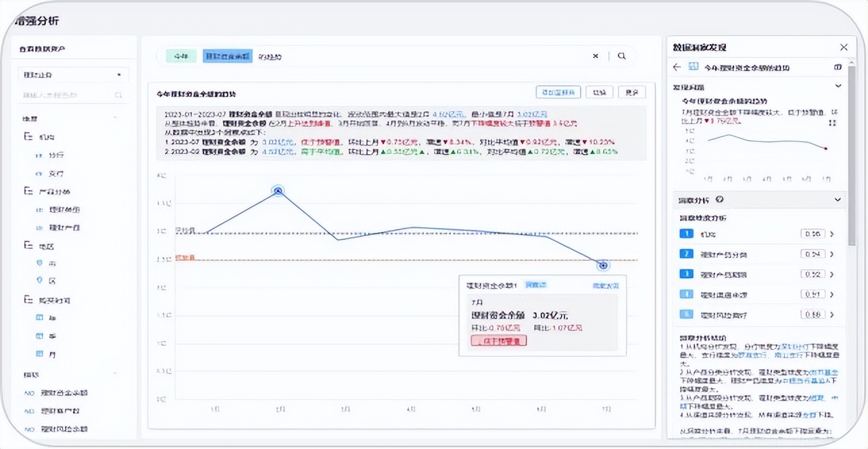Collapse the 洞察分析 section
This screenshot has height=449, width=868.
click(x=837, y=199)
